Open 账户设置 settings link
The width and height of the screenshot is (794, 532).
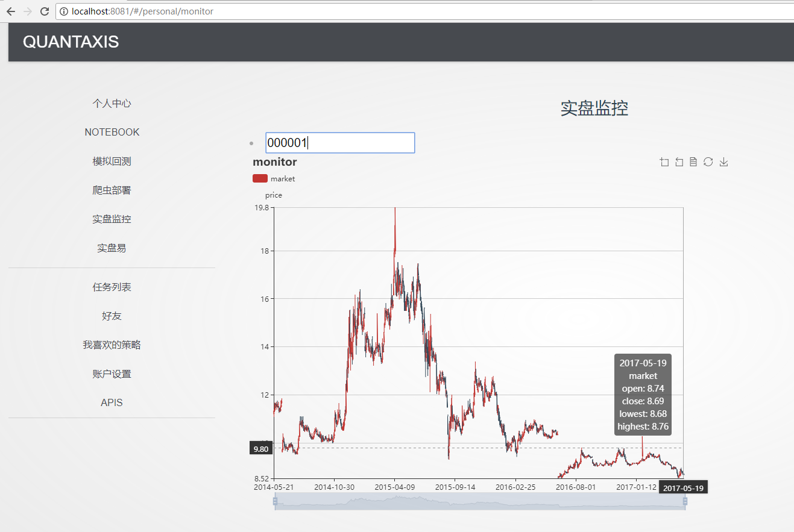click(x=112, y=373)
